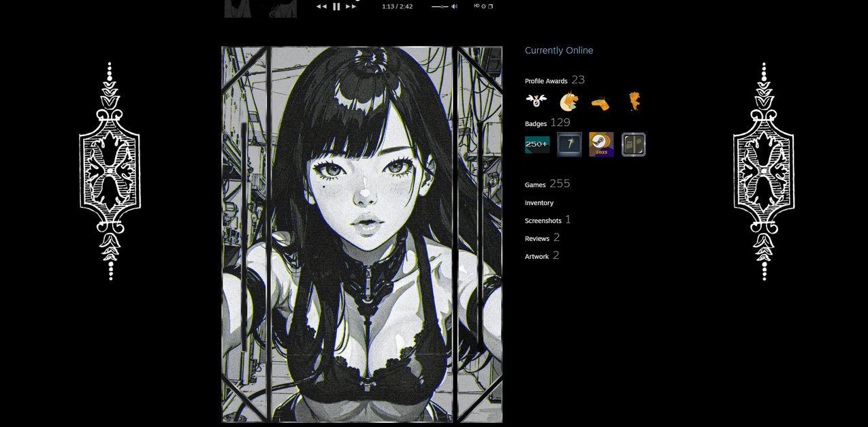Viewport: 868px width, 427px height.
Task: Click the 1:13 / 2:42 time display
Action: (x=397, y=6)
